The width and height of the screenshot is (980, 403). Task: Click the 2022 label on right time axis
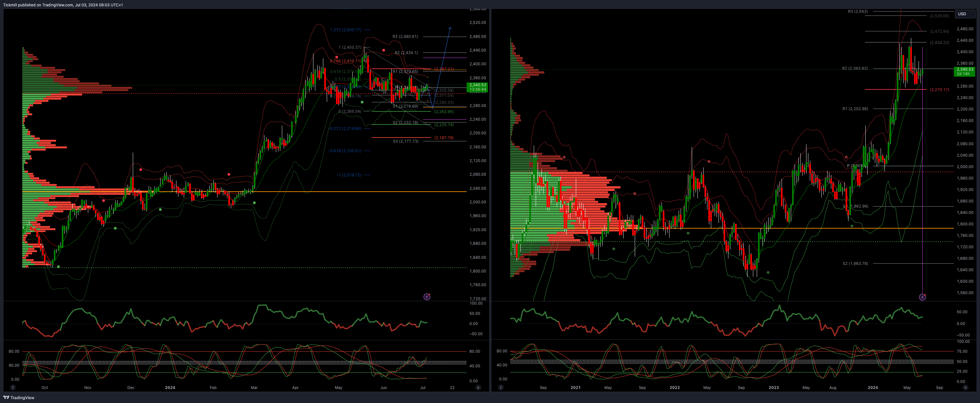tap(675, 387)
